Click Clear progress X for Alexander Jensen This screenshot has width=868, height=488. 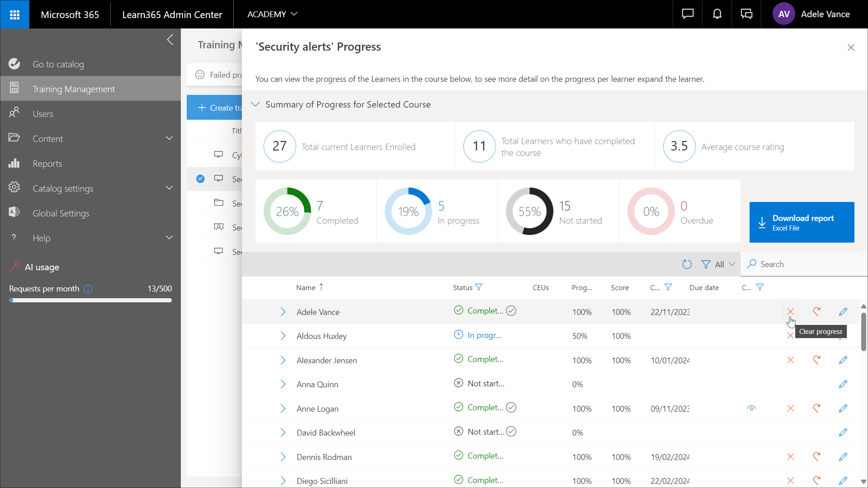pos(790,360)
